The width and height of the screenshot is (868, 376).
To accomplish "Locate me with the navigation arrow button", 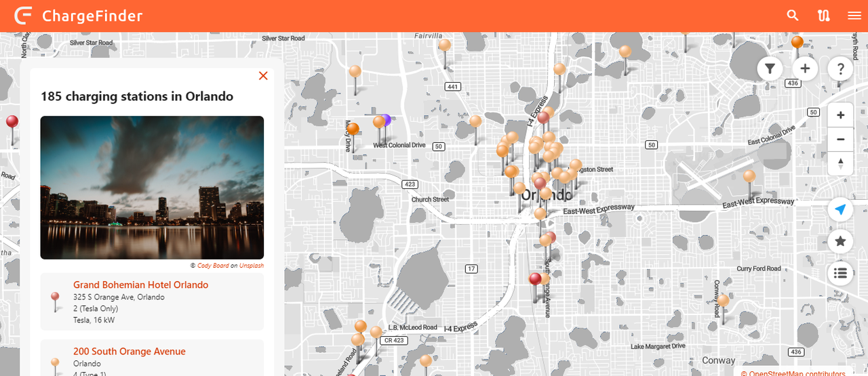I will [x=840, y=209].
